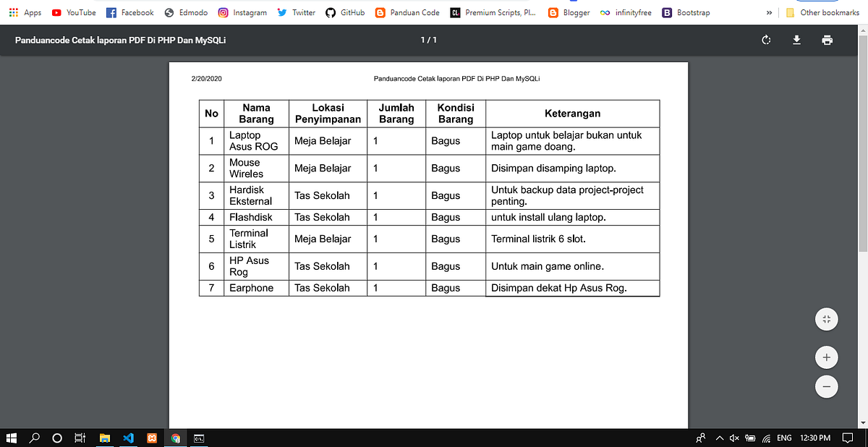This screenshot has width=868, height=447.
Task: Show hidden system tray icons
Action: click(719, 438)
